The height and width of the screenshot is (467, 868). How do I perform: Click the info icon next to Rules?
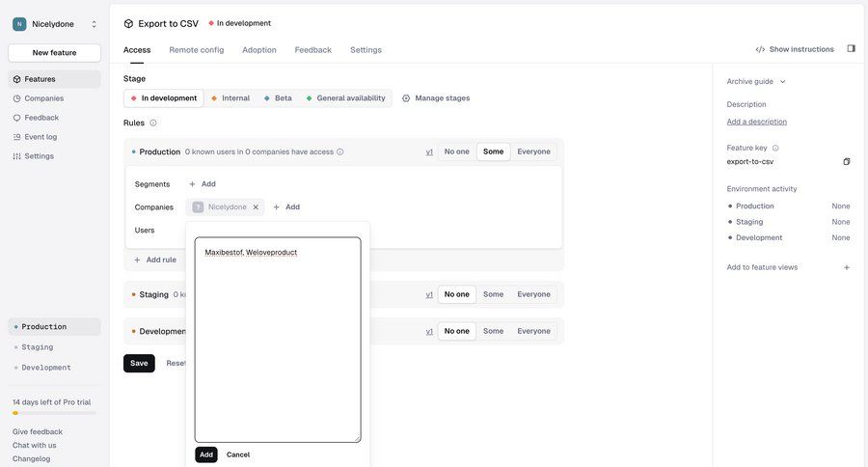point(153,123)
